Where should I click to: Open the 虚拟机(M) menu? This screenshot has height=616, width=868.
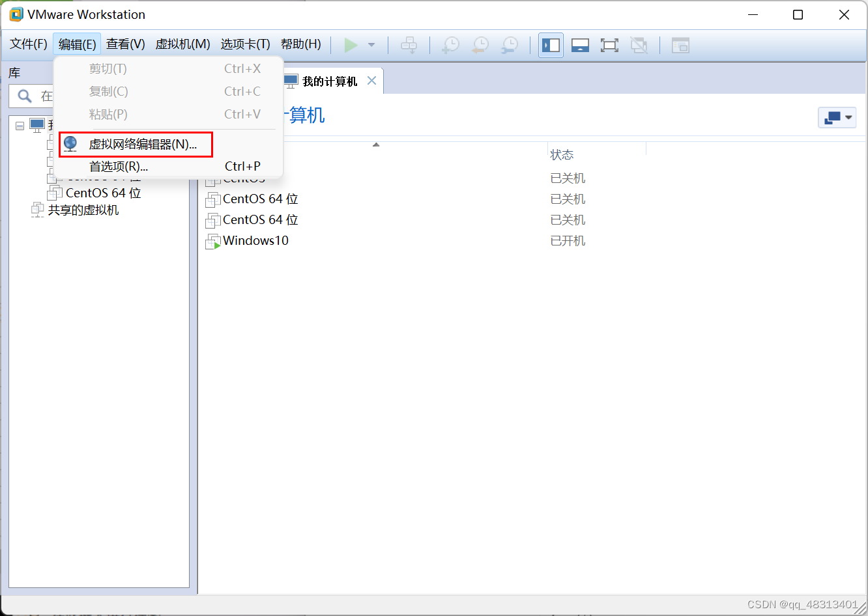[183, 44]
